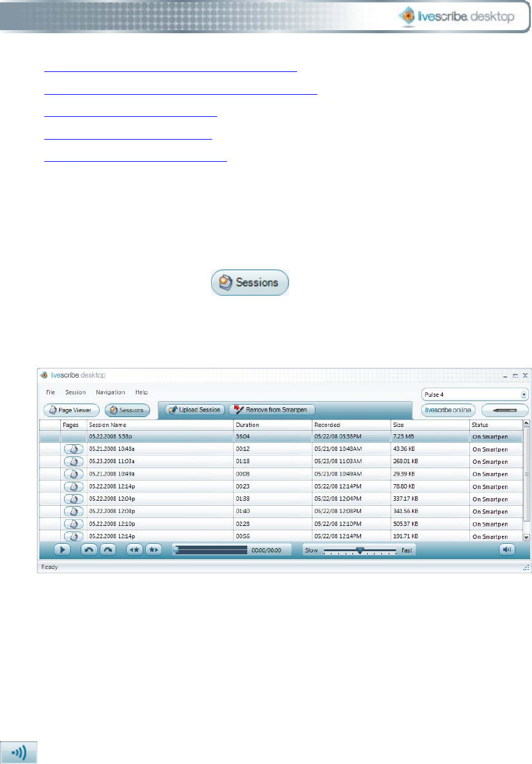
Task: Mute audio with the player speaker icon
Action: pyautogui.click(x=507, y=550)
